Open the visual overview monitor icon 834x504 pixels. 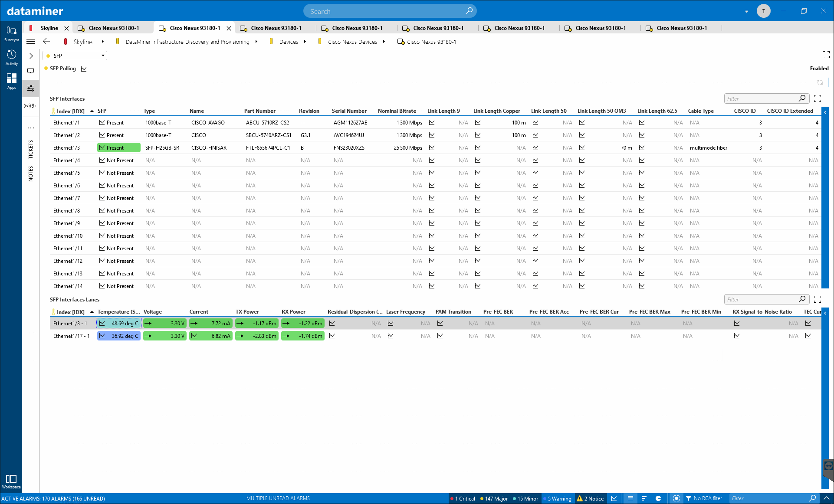[31, 71]
